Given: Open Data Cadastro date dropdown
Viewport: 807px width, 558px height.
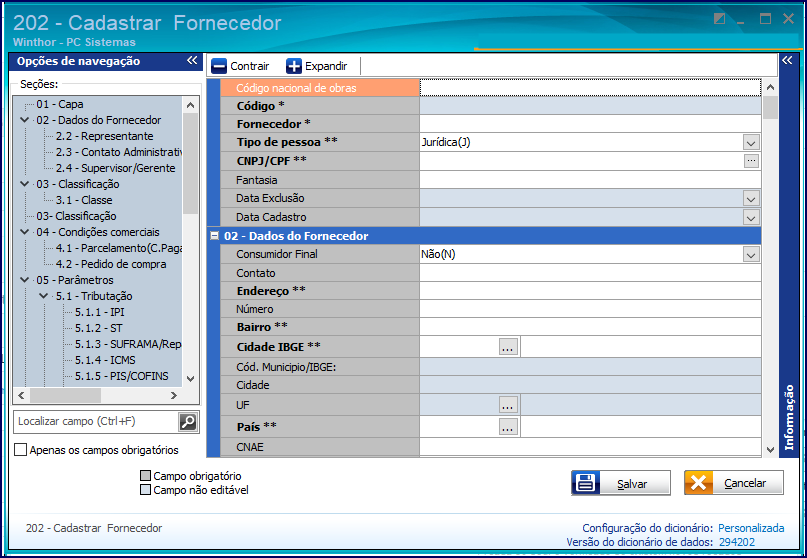Looking at the screenshot, I should [751, 218].
